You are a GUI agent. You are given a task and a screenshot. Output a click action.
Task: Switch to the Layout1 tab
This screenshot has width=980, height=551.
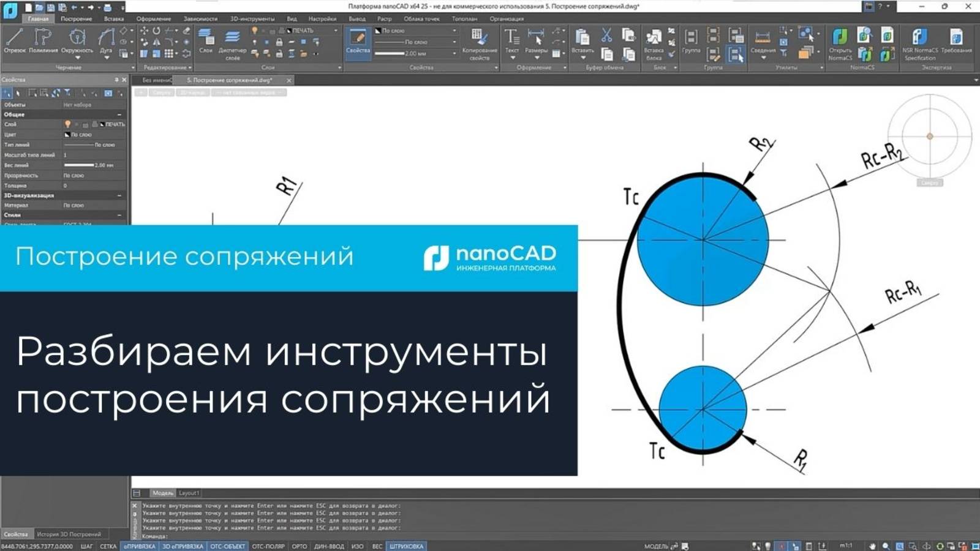pyautogui.click(x=189, y=493)
